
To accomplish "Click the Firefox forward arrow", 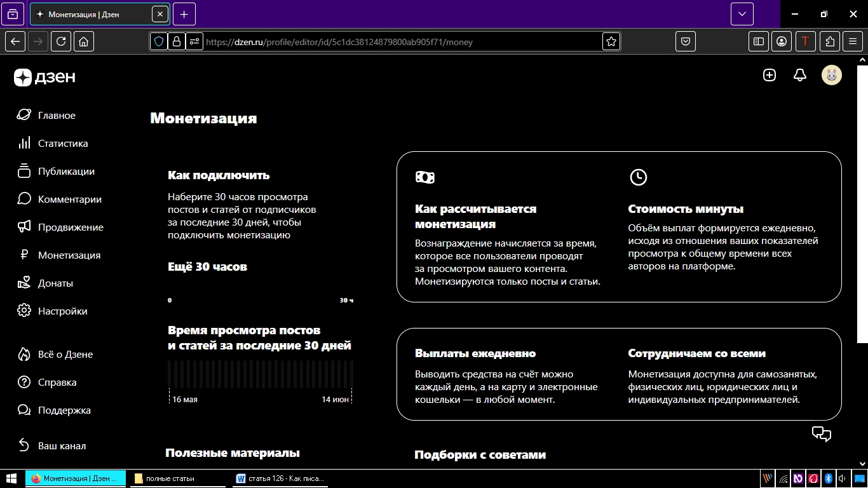I will (x=38, y=41).
